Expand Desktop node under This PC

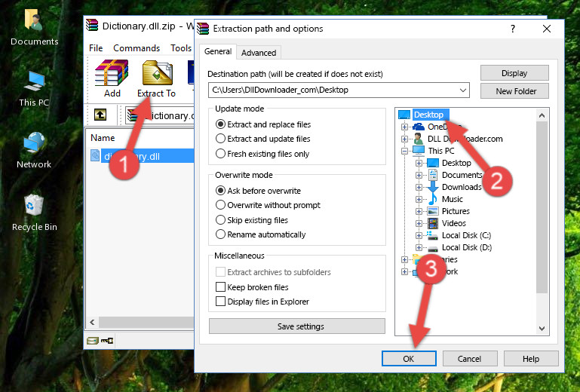click(x=419, y=163)
